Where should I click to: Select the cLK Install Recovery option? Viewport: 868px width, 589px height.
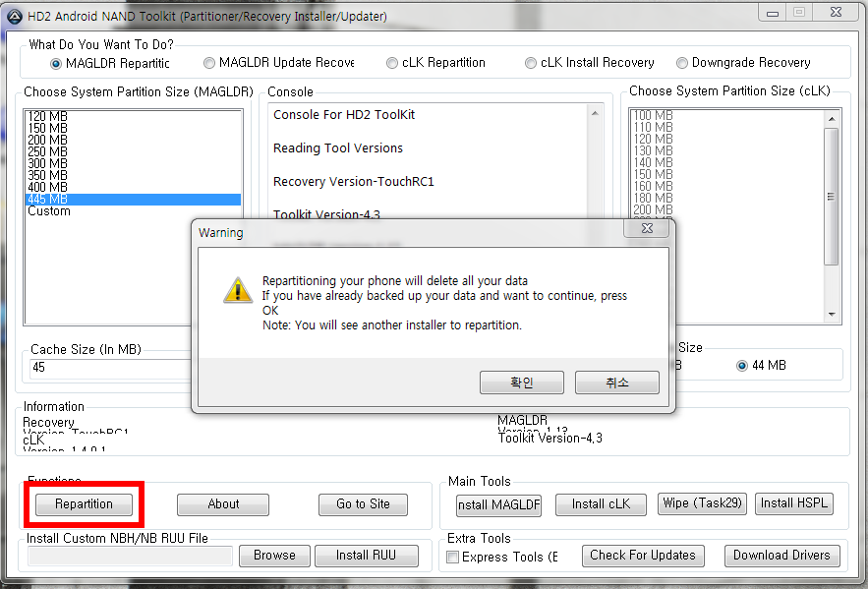(530, 63)
